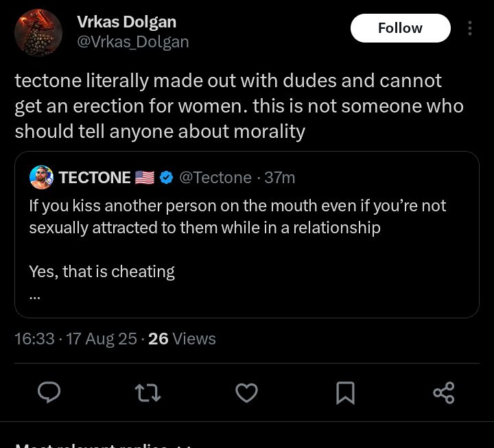Reply to the tweet via the comment icon
494x448 pixels.
pos(49,392)
